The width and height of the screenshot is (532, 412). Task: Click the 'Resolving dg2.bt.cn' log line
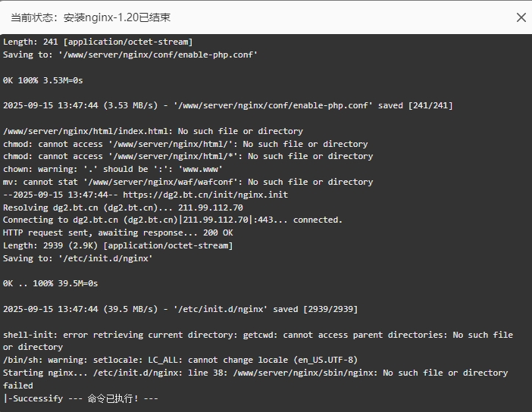[124, 208]
